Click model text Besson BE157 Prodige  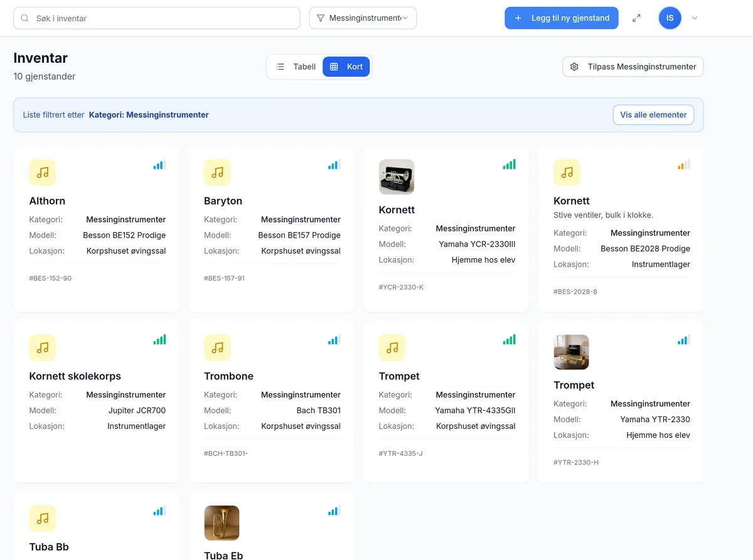tap(299, 235)
